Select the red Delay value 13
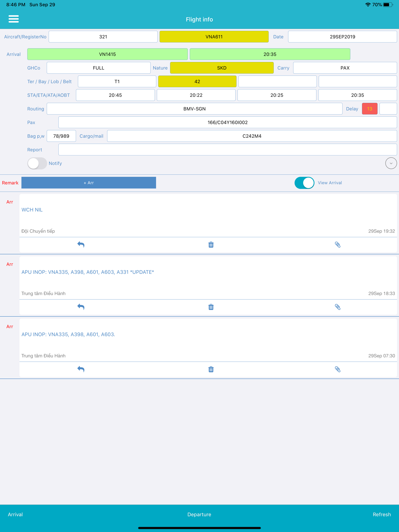The width and height of the screenshot is (399, 532). pos(369,109)
